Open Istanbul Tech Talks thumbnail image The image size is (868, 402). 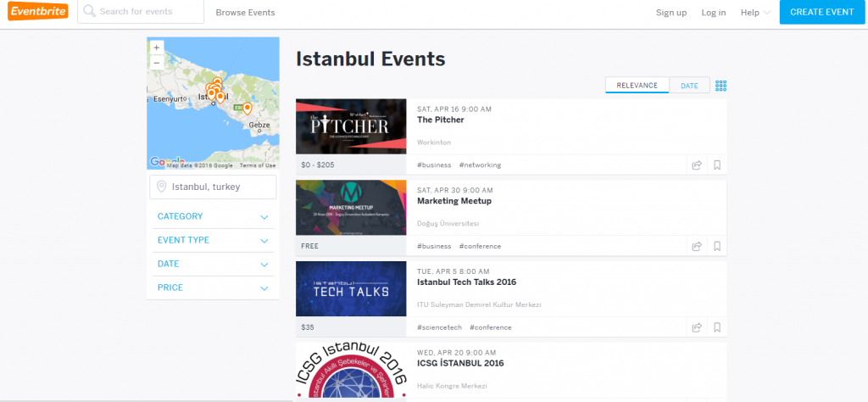pyautogui.click(x=351, y=288)
